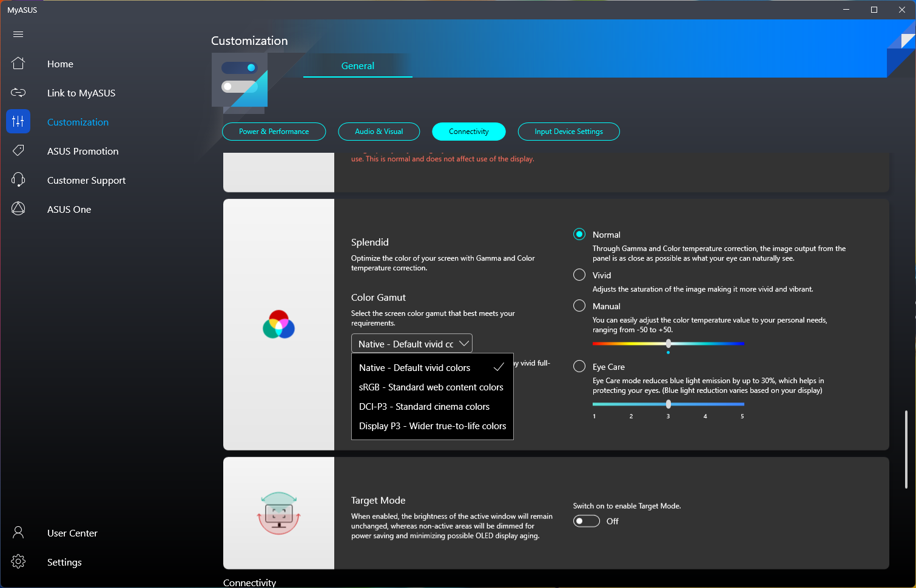Collapse the Color Gamut dropdown box

point(412,344)
